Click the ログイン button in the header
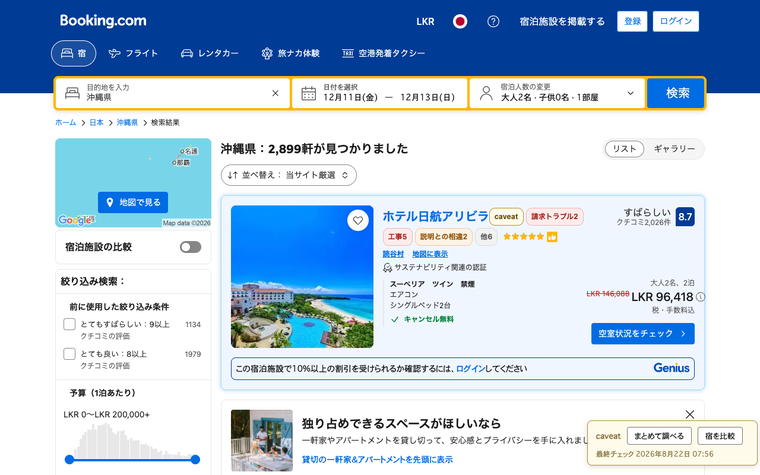 point(676,21)
